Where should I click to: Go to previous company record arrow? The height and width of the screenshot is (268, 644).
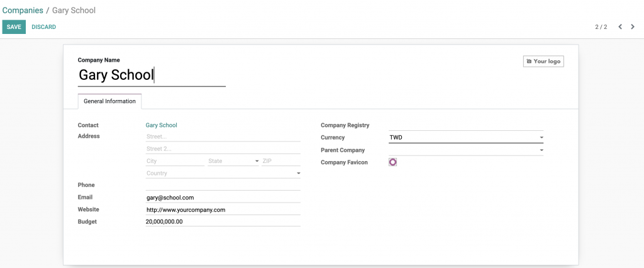620,27
